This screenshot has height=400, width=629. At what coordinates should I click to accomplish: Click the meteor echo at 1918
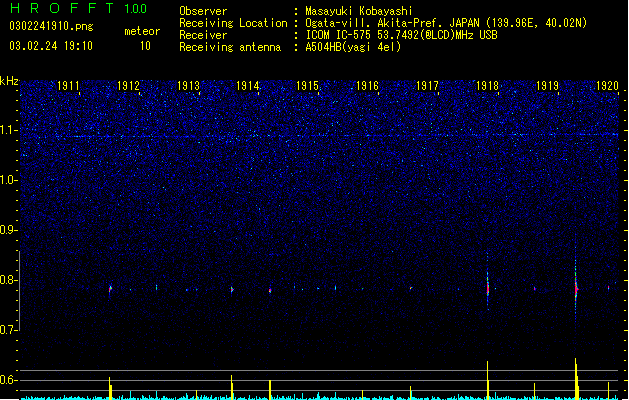488,288
